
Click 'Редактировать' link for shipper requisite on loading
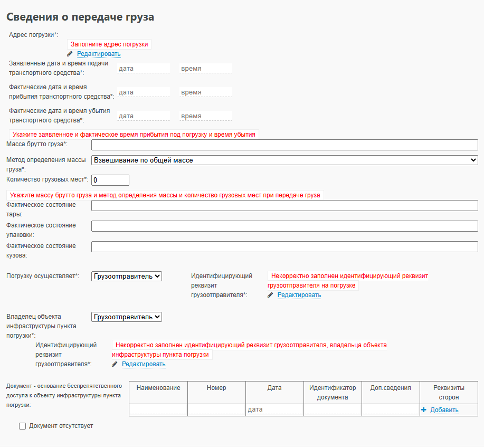tap(299, 296)
